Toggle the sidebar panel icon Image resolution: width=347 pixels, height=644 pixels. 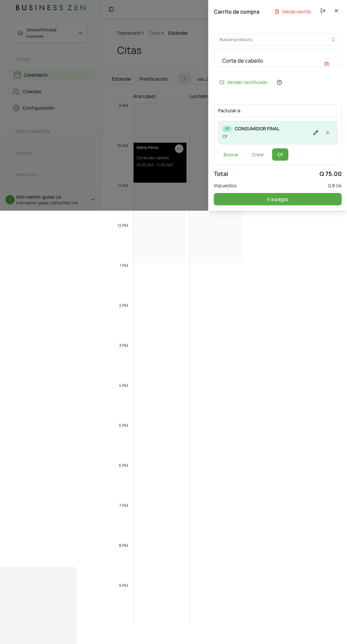(111, 9)
